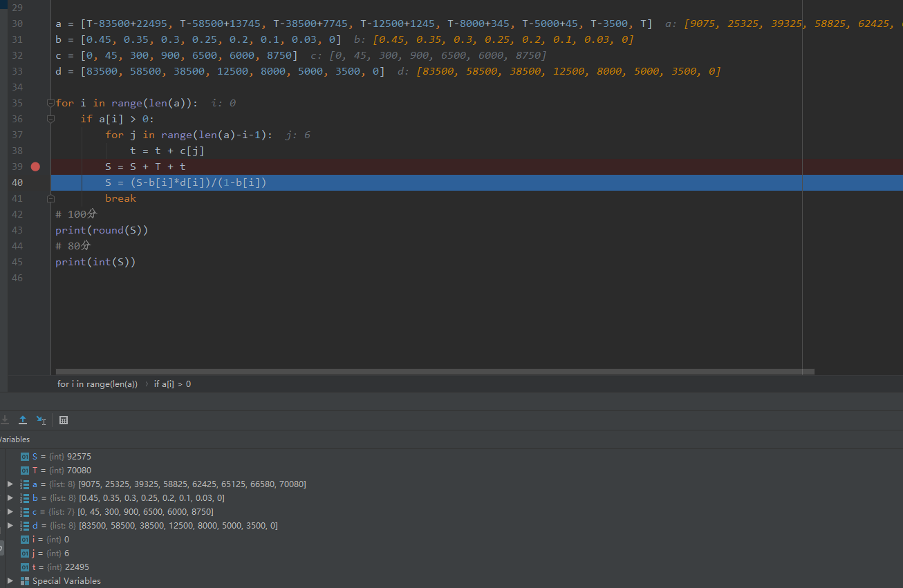This screenshot has width=903, height=588.
Task: Click the editor horizontal scrollbar
Action: (435, 372)
